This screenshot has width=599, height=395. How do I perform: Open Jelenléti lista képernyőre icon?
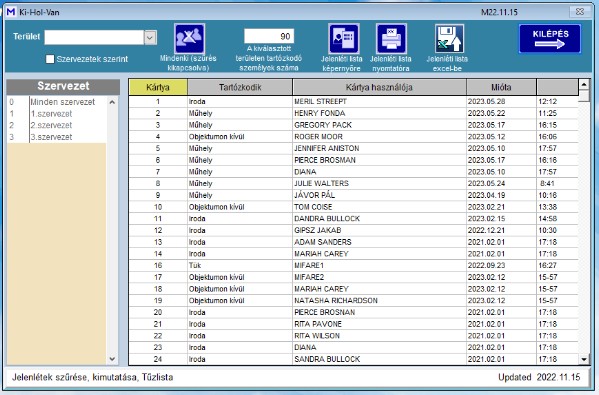343,39
